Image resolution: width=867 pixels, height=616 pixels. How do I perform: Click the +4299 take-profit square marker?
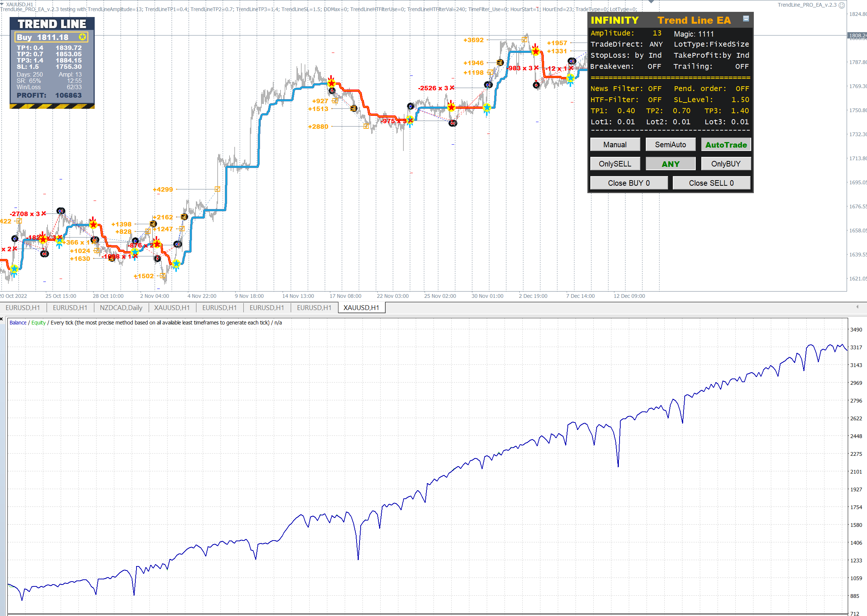(x=217, y=189)
